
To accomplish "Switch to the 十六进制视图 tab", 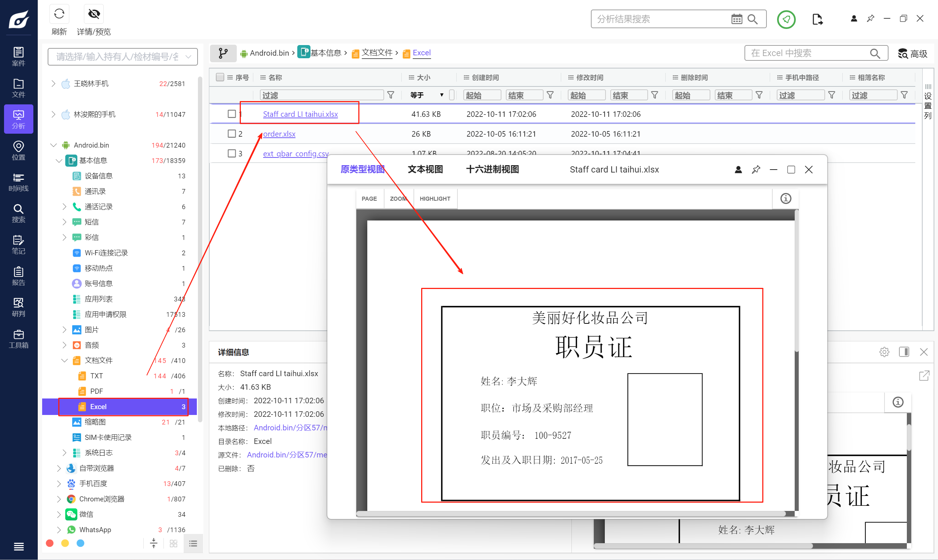I will 492,170.
